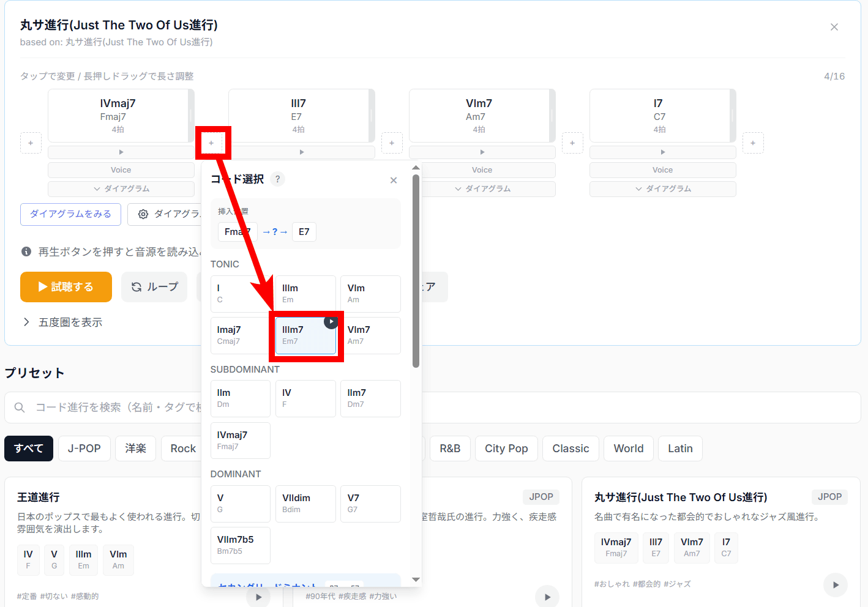The width and height of the screenshot is (868, 607).
Task: Select the City Pop genre tab
Action: click(506, 449)
